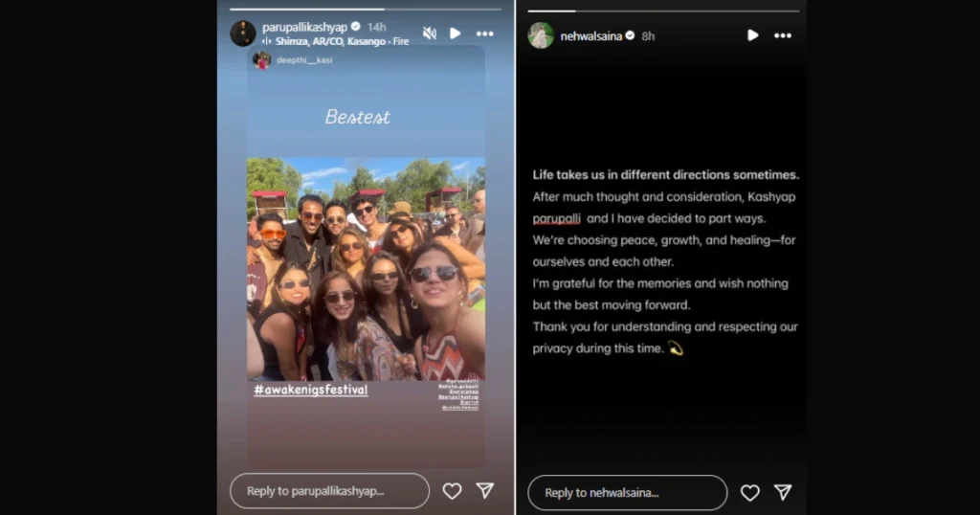Image resolution: width=980 pixels, height=515 pixels.
Task: Unmute sound on parupallikashyap story
Action: tap(430, 34)
